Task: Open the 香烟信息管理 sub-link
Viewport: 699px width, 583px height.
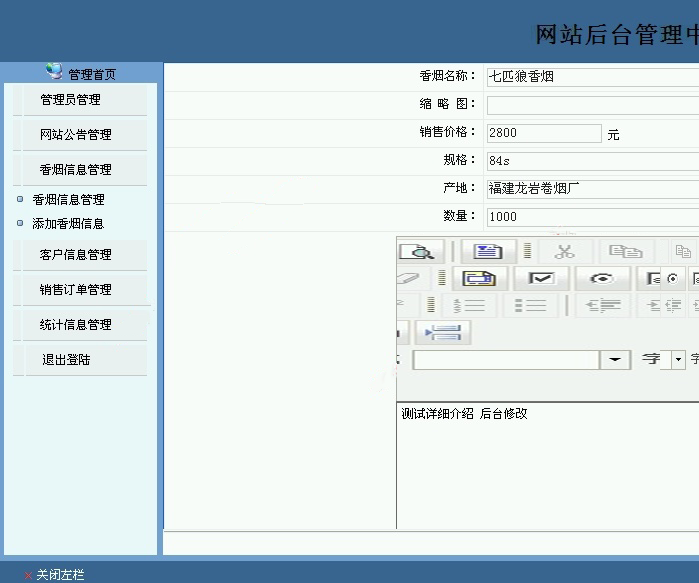Action: 68,199
